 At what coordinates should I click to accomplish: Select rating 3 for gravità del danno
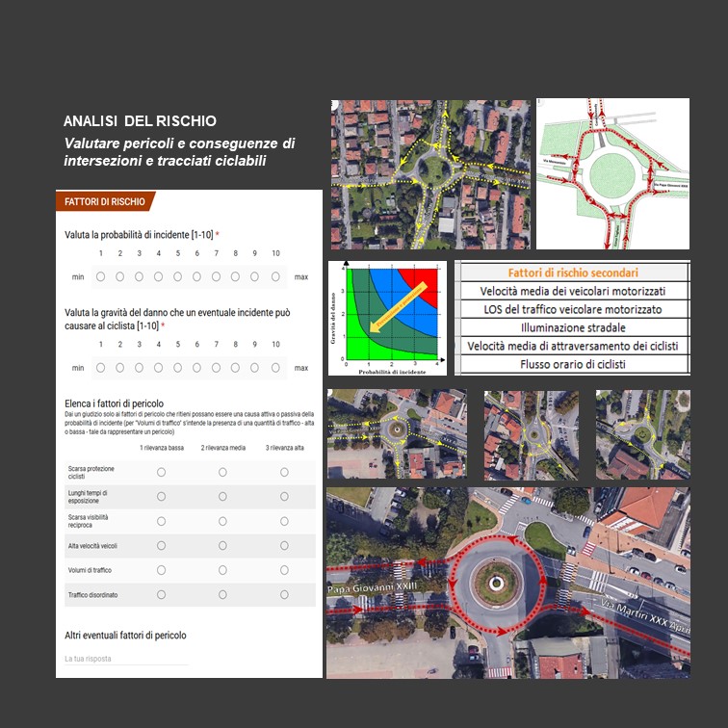click(139, 368)
